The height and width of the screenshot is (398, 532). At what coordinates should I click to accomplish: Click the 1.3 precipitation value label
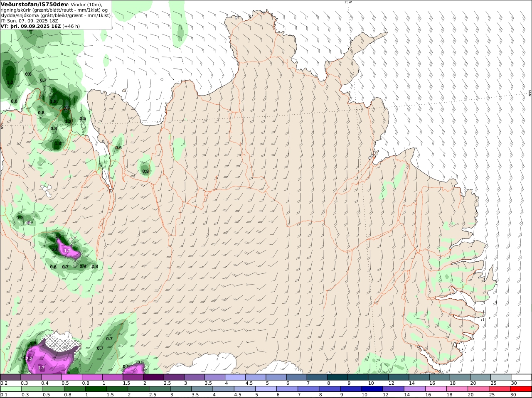58,144
